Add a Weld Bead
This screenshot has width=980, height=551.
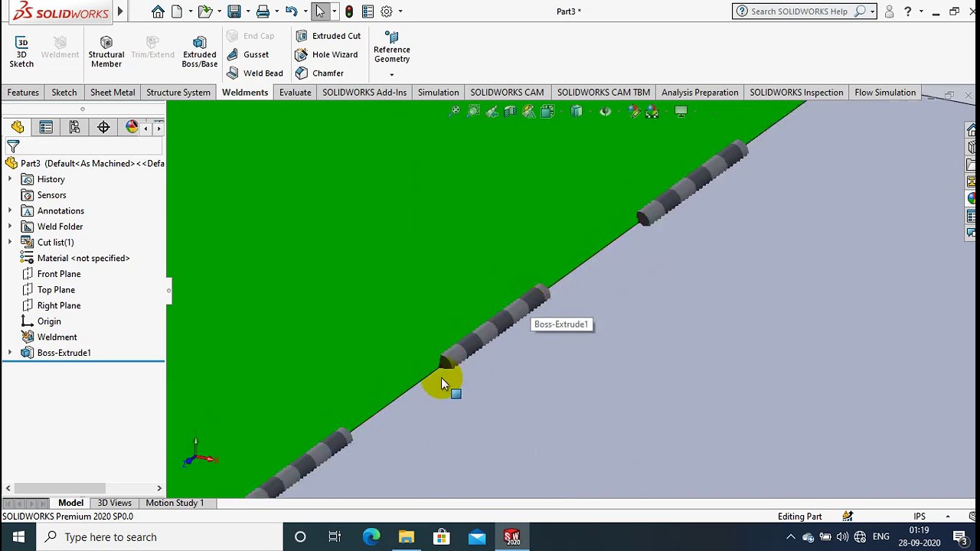click(x=255, y=73)
